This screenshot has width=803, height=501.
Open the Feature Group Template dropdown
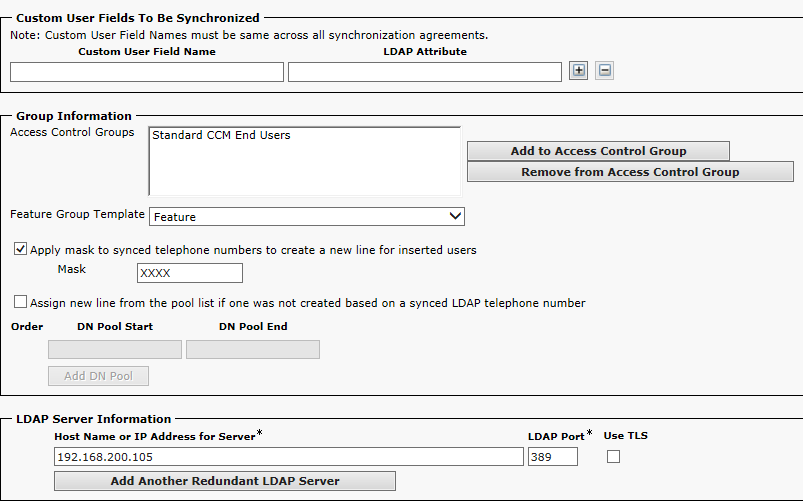(307, 216)
